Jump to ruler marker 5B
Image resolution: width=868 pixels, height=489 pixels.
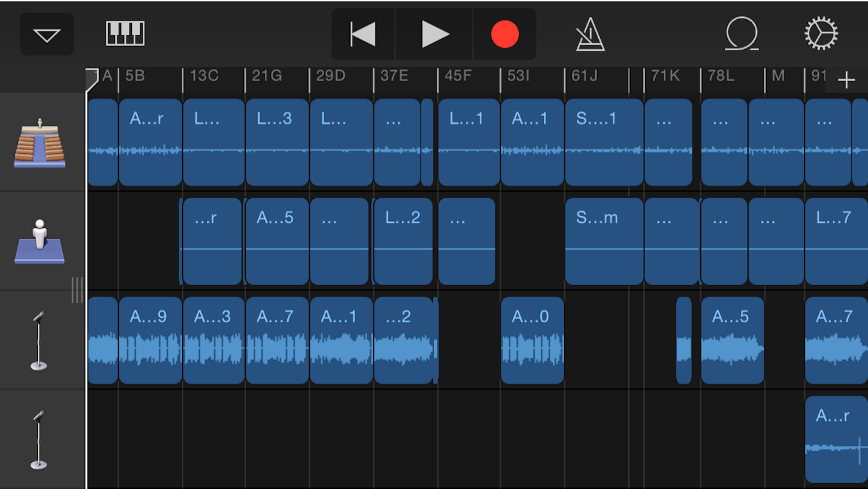135,76
